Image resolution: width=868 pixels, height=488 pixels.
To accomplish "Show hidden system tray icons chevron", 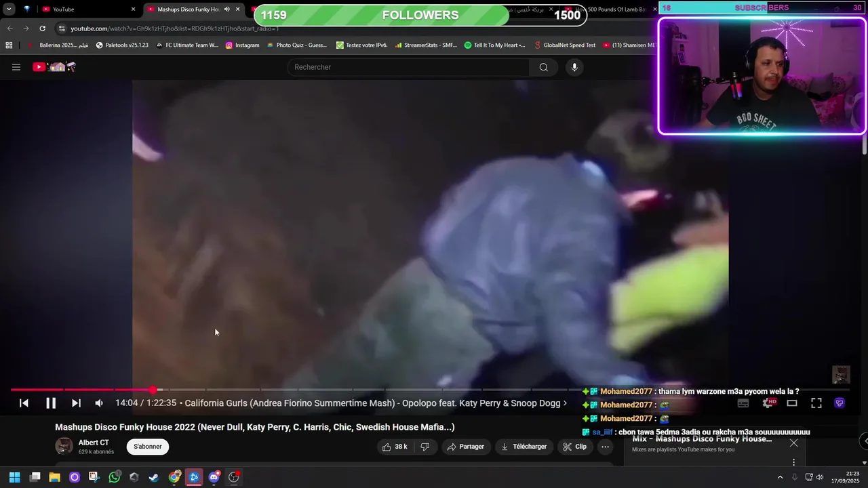I will point(780,477).
